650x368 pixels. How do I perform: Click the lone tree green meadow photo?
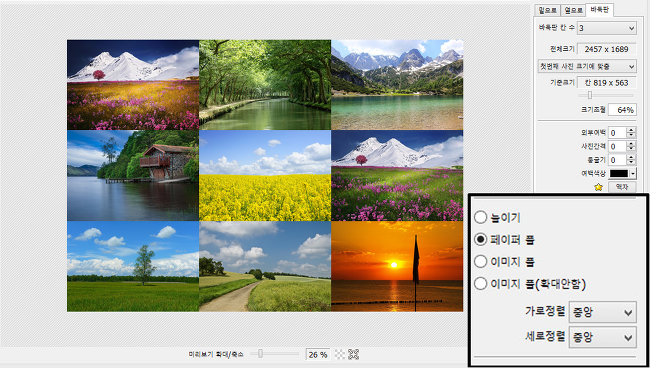point(133,266)
